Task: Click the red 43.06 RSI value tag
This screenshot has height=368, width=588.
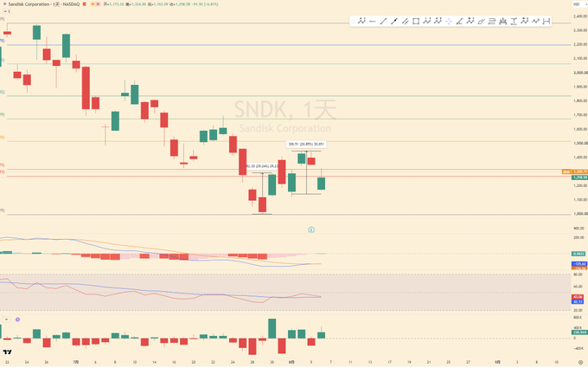Action: tap(578, 297)
